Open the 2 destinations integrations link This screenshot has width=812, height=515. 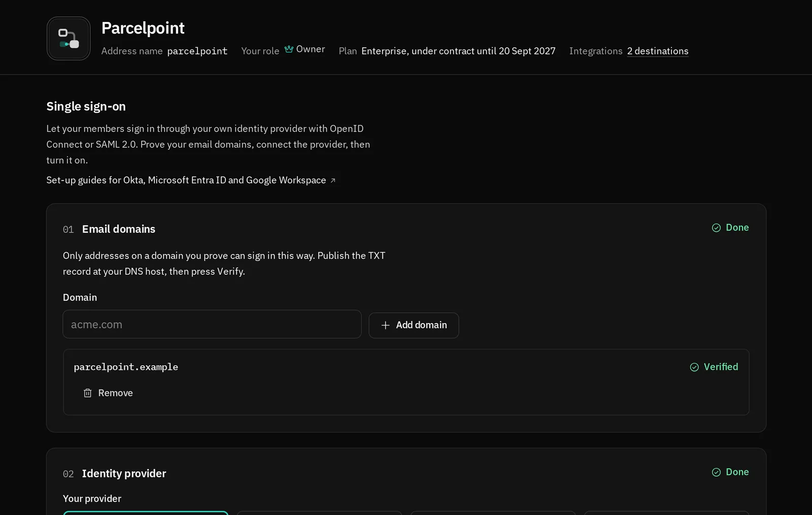point(658,51)
